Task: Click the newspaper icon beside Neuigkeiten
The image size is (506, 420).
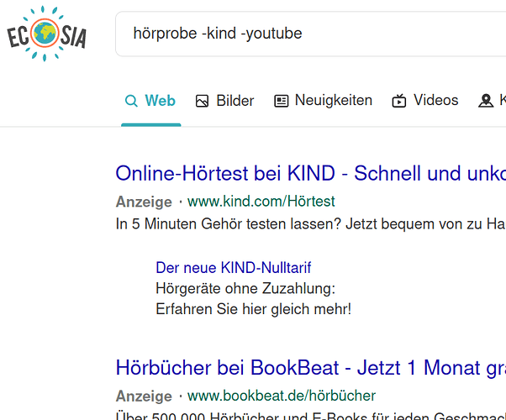Action: [281, 101]
